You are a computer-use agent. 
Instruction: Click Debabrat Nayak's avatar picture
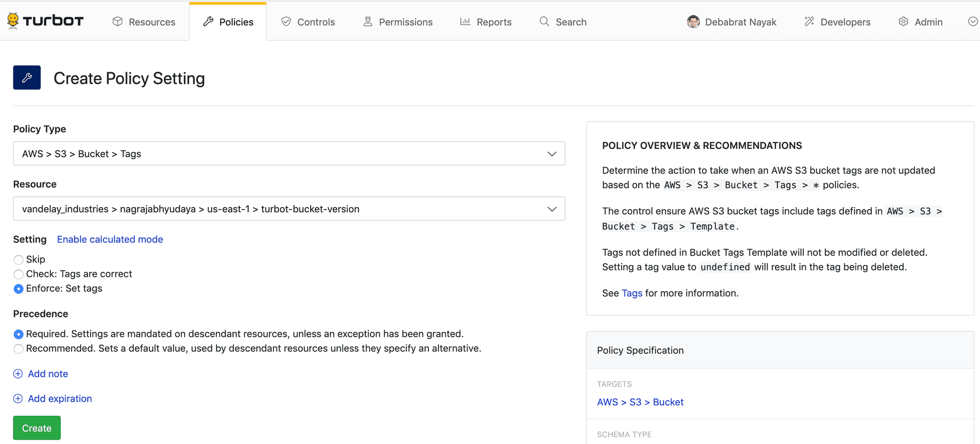click(x=693, y=22)
